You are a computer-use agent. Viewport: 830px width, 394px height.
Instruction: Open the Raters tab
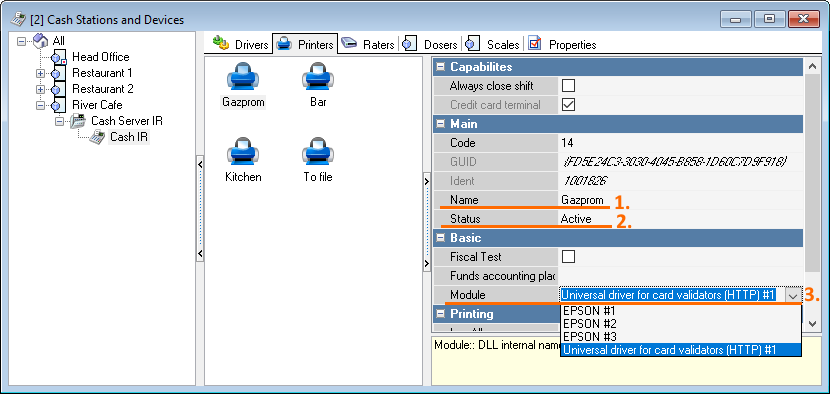[x=368, y=44]
